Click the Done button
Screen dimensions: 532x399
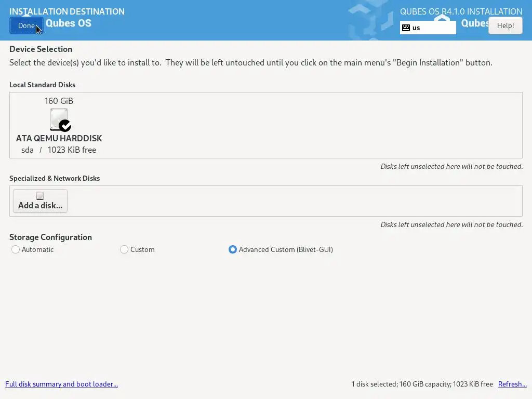[26, 25]
